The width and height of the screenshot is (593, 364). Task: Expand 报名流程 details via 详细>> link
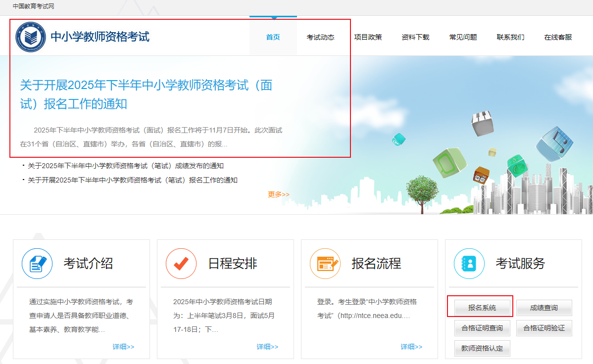pyautogui.click(x=411, y=347)
